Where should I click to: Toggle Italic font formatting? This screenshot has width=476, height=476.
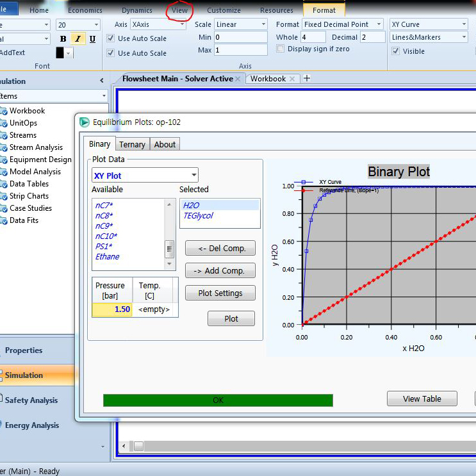[78, 39]
